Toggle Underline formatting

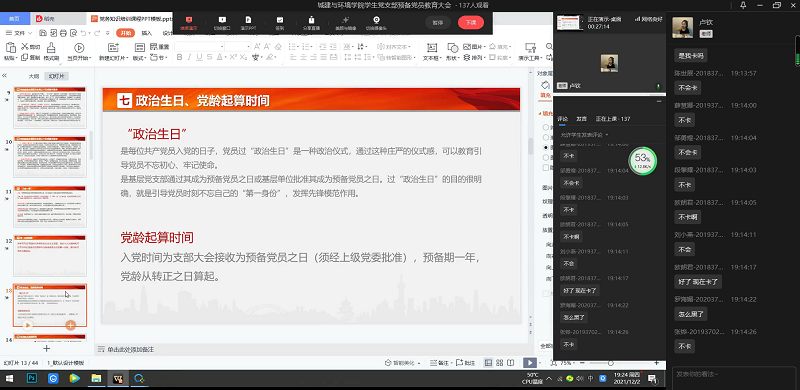coord(199,57)
